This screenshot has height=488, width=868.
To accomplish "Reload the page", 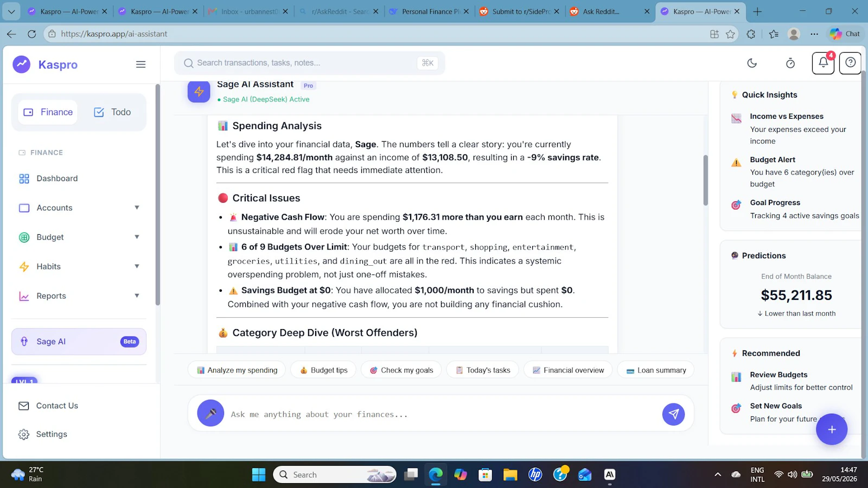I will 32,34.
